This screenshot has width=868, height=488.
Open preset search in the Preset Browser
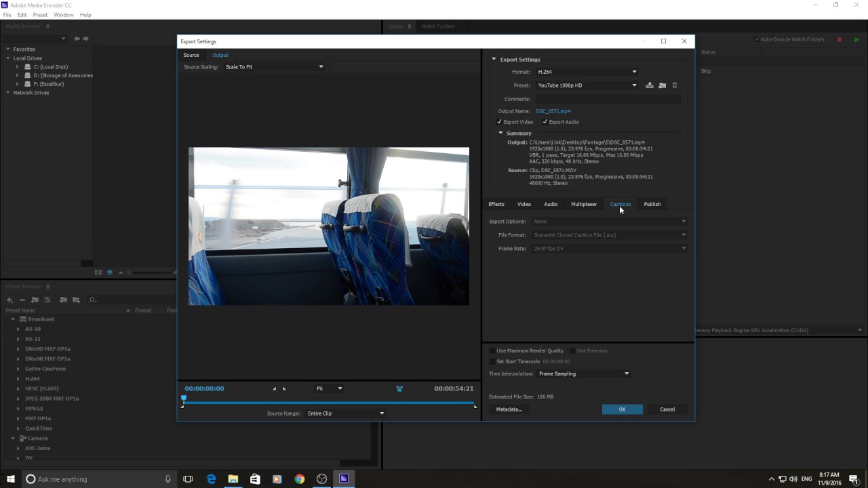92,300
